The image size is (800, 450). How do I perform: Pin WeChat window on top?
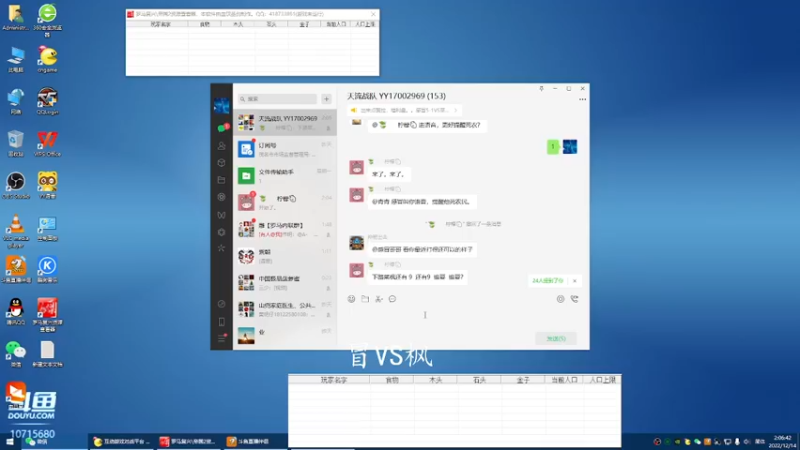pyautogui.click(x=541, y=88)
